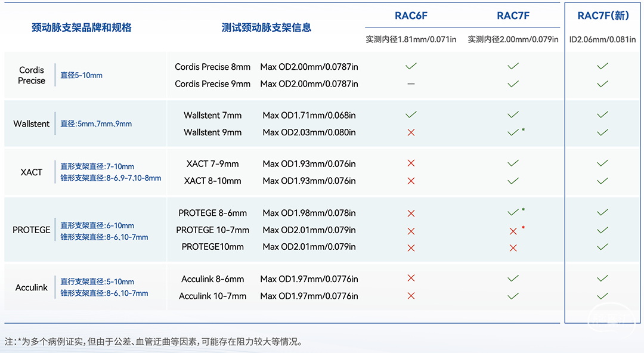This screenshot has width=644, height=353.
Task: Click RAC7F(新) check mark for XACT 8-10mm
Action: (x=602, y=181)
